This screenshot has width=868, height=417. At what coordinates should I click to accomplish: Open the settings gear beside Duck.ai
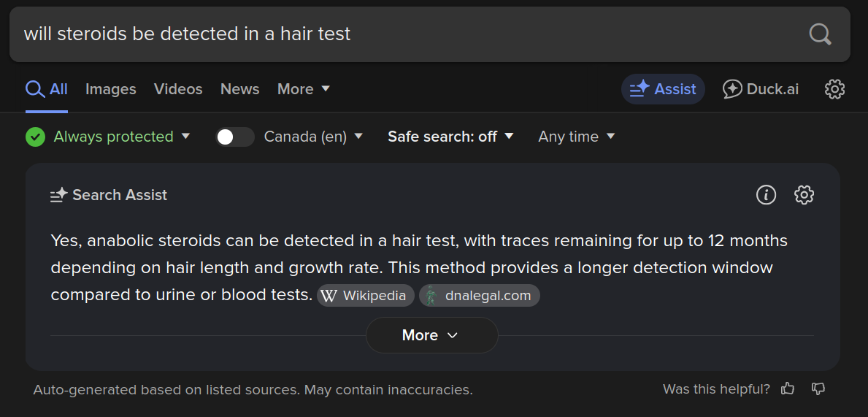(835, 89)
